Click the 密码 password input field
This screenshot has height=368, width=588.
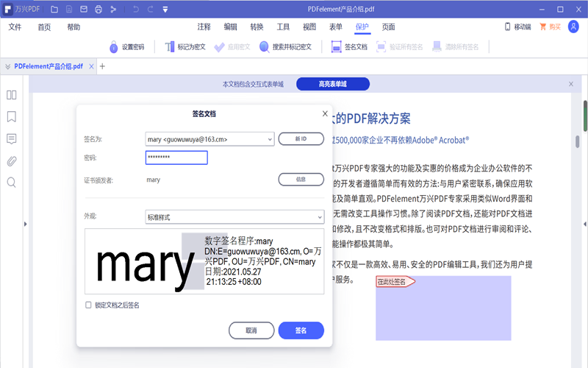pyautogui.click(x=176, y=158)
